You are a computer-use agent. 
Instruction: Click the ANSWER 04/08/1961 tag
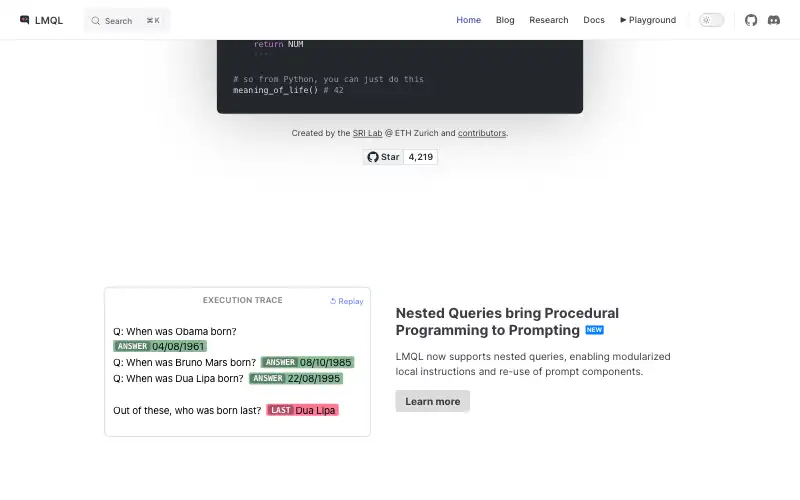pos(160,346)
